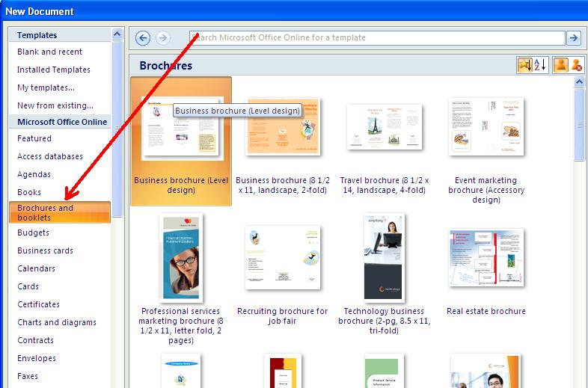This screenshot has height=388, width=588.
Task: Select Blank and recent category
Action: [x=50, y=52]
